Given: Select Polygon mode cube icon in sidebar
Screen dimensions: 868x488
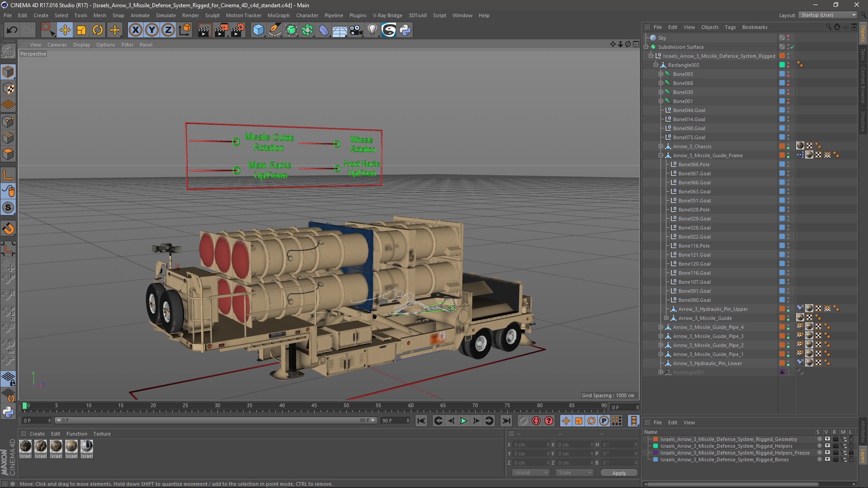Looking at the screenshot, I should tap(8, 155).
